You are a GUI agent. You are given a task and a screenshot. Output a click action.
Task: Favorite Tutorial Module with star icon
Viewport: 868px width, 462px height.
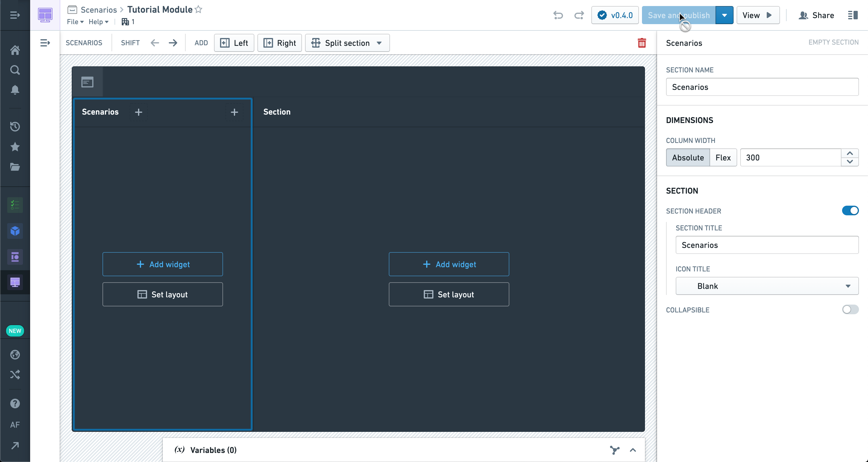point(199,9)
